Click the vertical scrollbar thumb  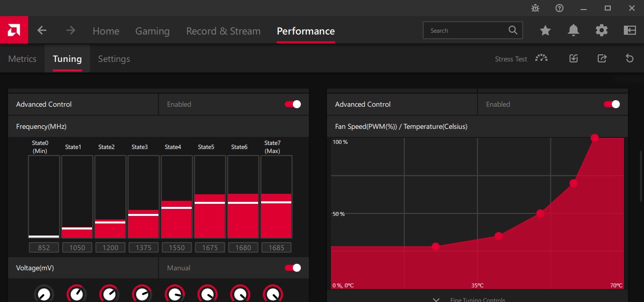[640, 176]
